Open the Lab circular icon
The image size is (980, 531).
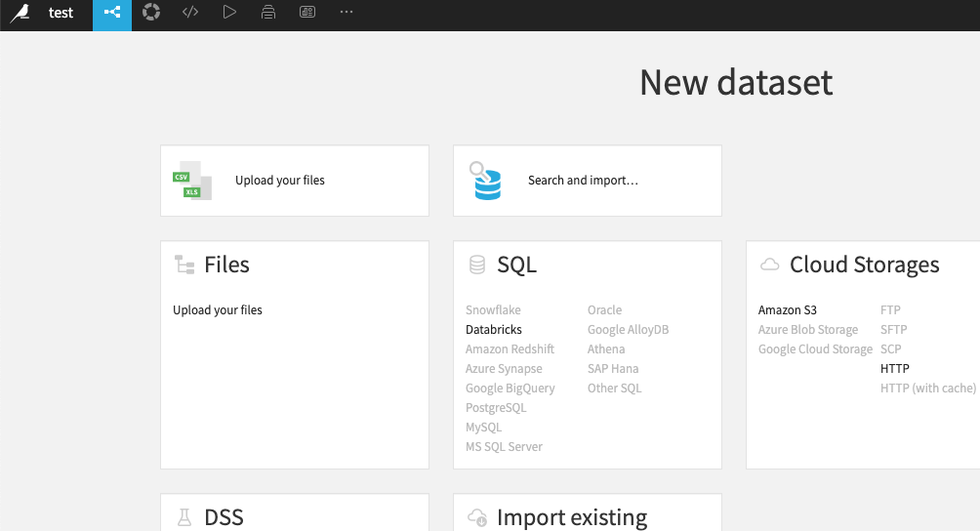[x=151, y=13]
